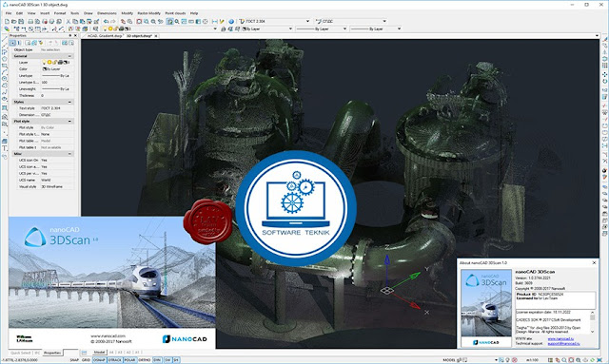The height and width of the screenshot is (364, 609).
Task: Toggle OTRACK in the status bar
Action: coord(114,360)
